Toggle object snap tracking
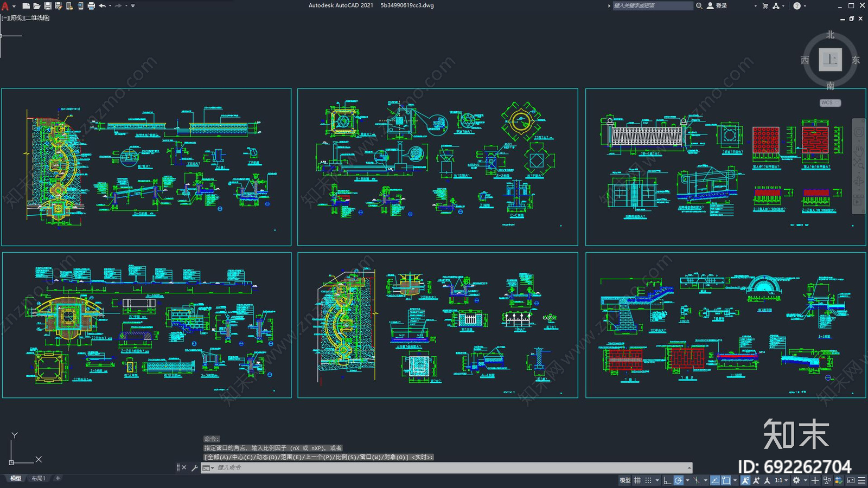Screen dimensions: 868x488 click(x=715, y=480)
